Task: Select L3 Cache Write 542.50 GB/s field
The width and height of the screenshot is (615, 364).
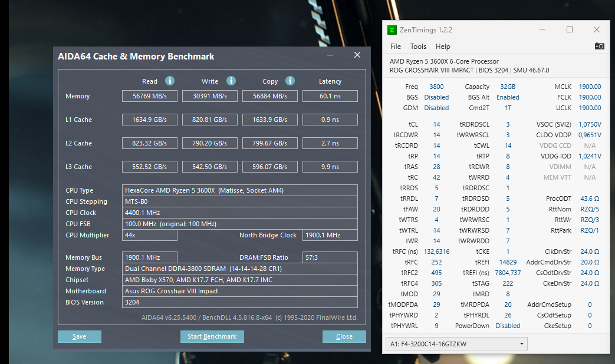Action: [x=209, y=167]
